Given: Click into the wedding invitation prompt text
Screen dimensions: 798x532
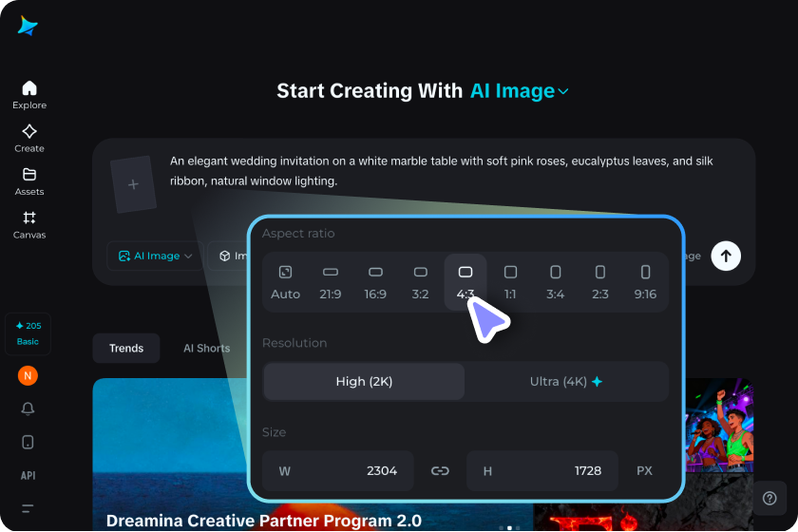Looking at the screenshot, I should pyautogui.click(x=441, y=171).
